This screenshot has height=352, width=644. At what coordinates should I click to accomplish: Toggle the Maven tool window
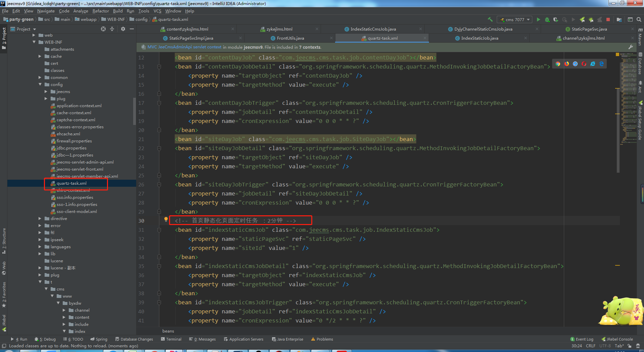coord(640,37)
